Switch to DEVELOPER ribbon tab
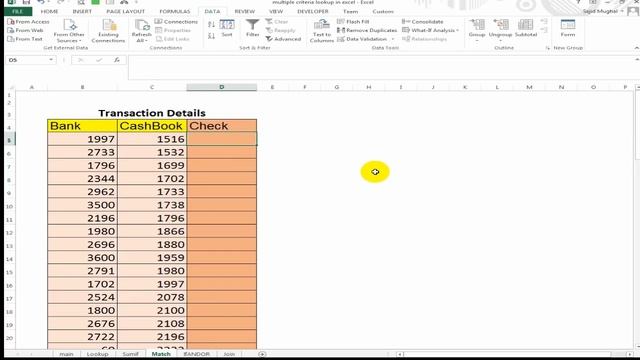The height and width of the screenshot is (360, 640). point(313,11)
